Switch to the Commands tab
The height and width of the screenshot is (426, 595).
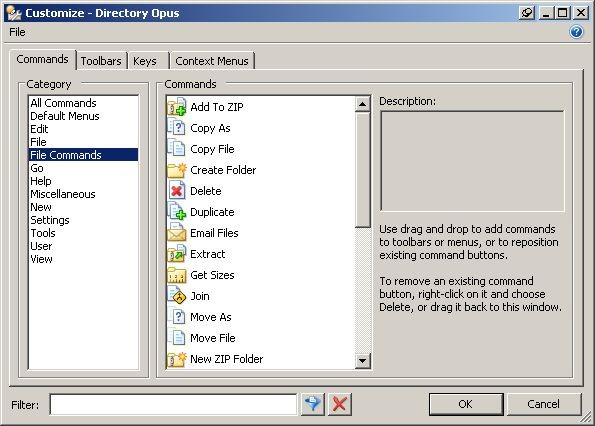pos(42,60)
